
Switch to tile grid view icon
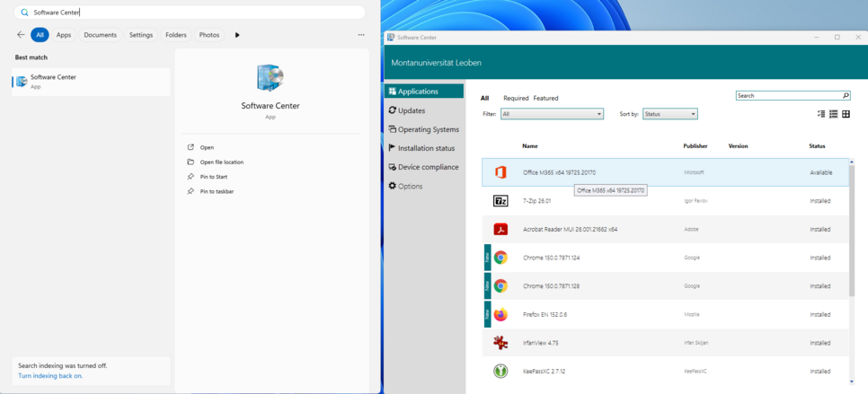[x=846, y=114]
